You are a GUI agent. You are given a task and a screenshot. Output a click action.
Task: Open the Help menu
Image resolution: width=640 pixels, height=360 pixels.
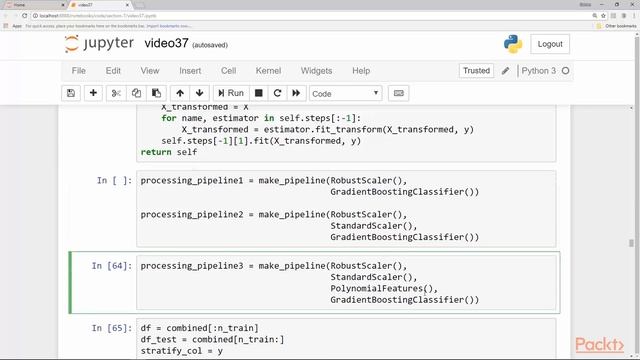pyautogui.click(x=361, y=71)
